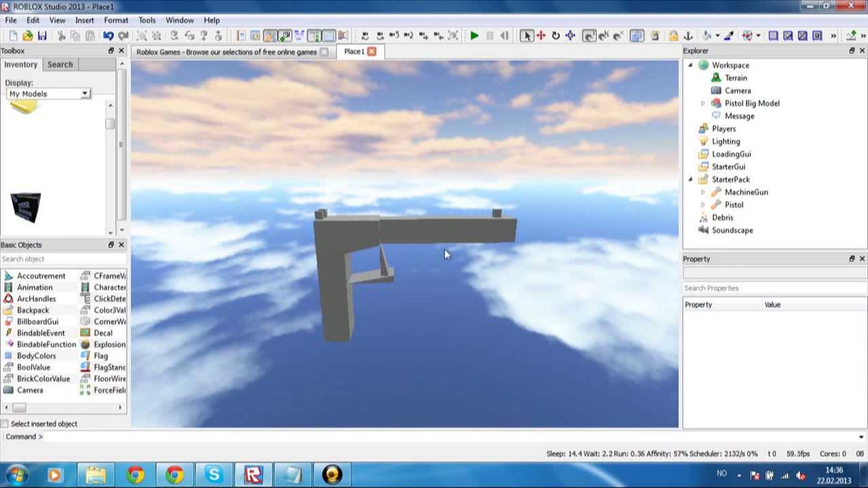Collapse the StarterPack tree node
The image size is (868, 488).
click(690, 180)
